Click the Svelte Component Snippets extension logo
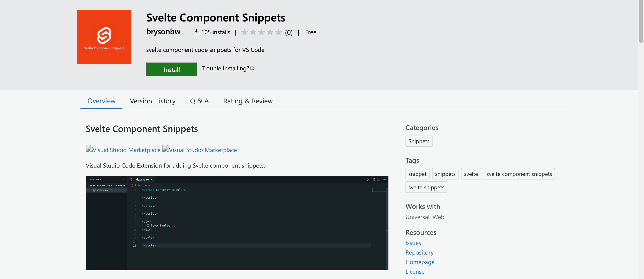Image resolution: width=644 pixels, height=279 pixels. pyautogui.click(x=104, y=37)
